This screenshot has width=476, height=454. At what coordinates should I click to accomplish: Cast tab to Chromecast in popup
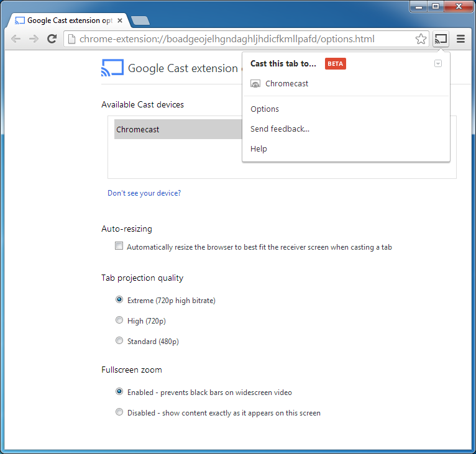click(346, 84)
